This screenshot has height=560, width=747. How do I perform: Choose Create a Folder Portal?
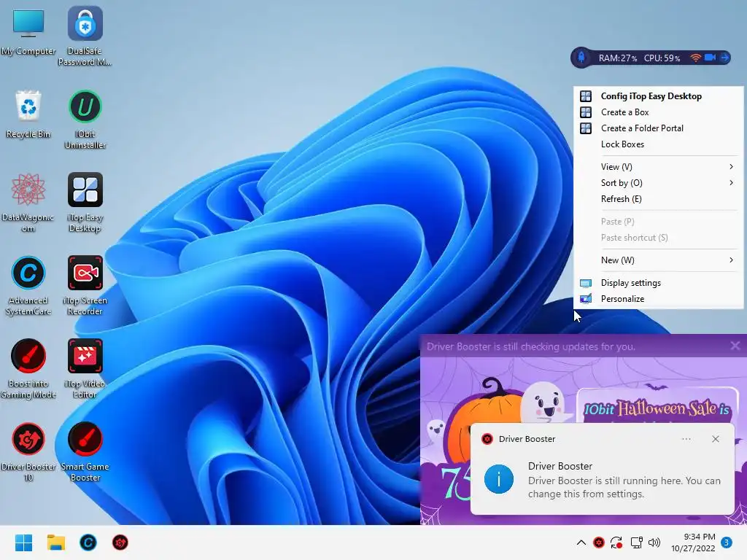pos(659,128)
